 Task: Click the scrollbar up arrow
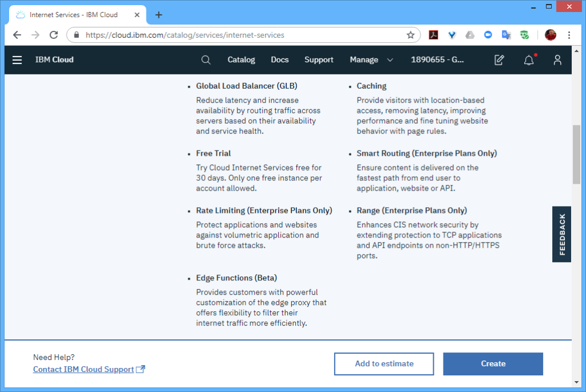tap(576, 51)
